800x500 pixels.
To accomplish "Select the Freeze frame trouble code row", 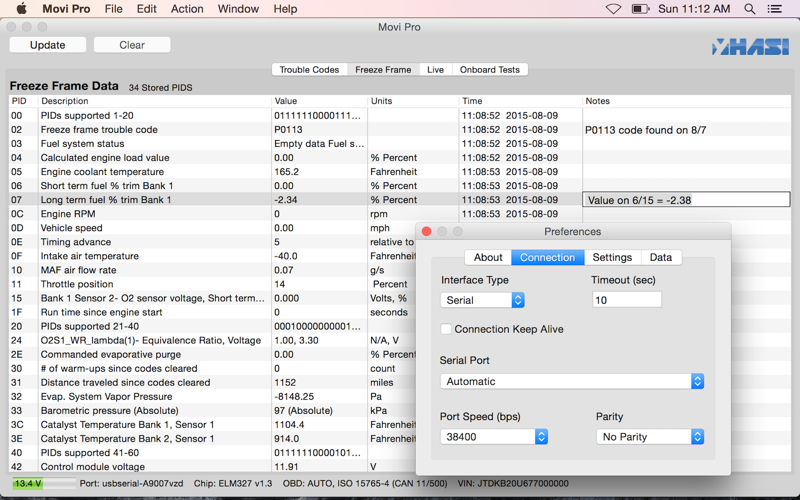I will click(400, 130).
